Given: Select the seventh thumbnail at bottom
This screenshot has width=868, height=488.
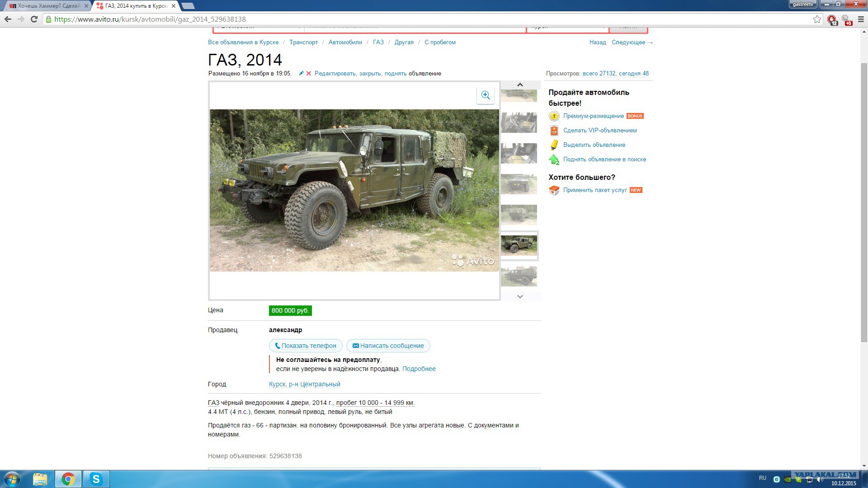Looking at the screenshot, I should point(519,276).
